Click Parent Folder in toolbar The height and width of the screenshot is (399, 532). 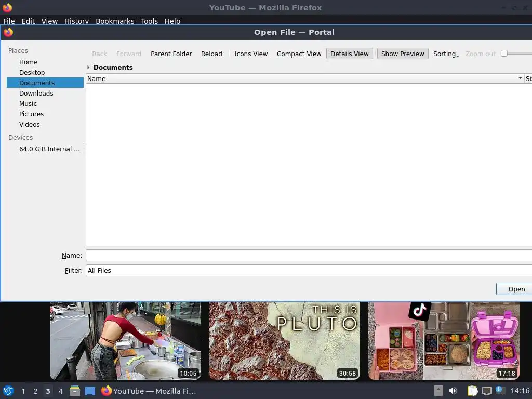171,54
